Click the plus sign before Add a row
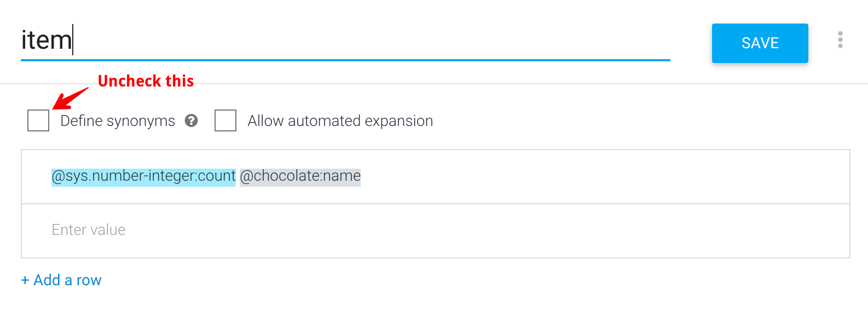This screenshot has height=334, width=868. click(x=25, y=280)
